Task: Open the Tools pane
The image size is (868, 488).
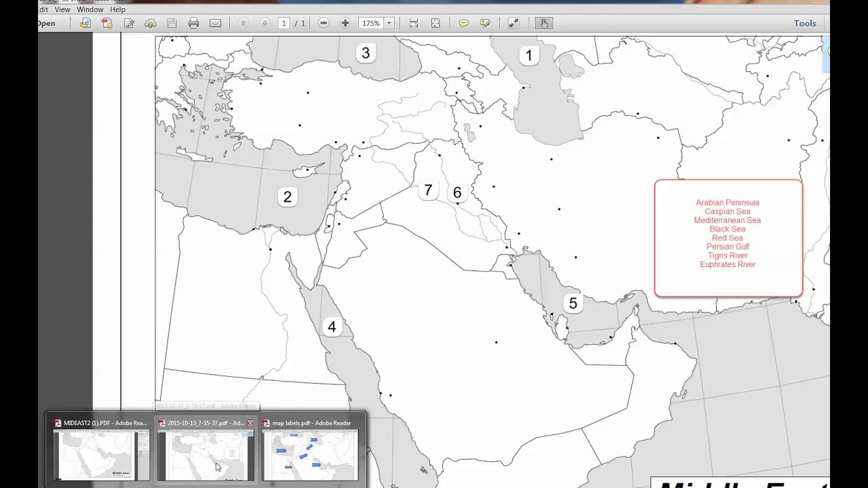Action: click(x=805, y=23)
